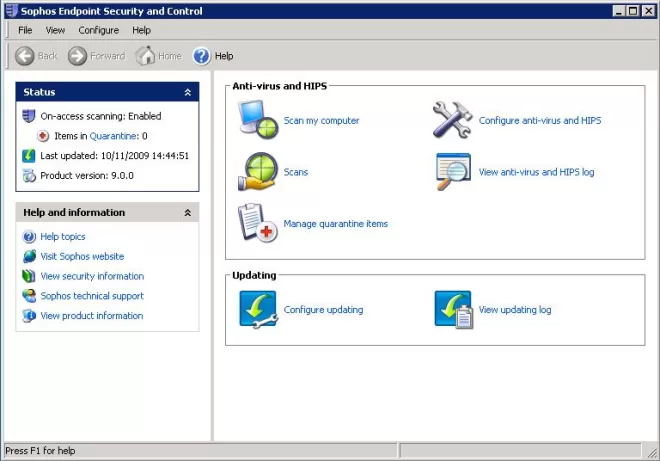Click the book icon for security information

29,276
